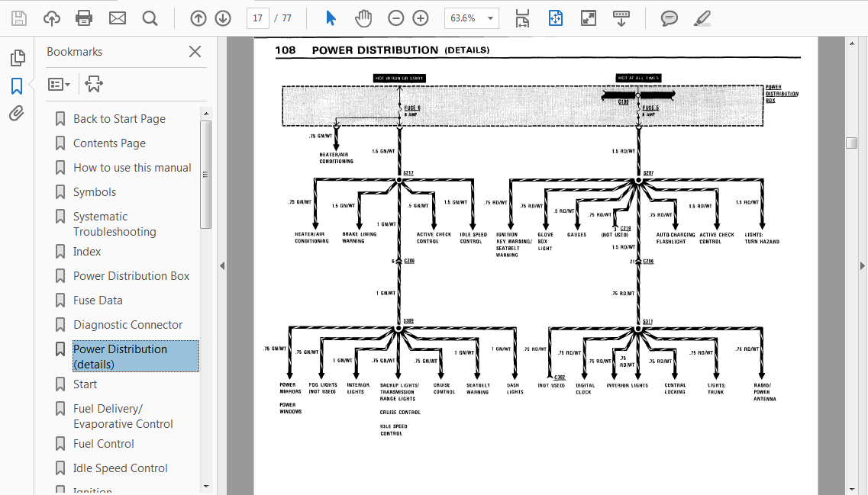Go to Fuel Control bookmark
The width and height of the screenshot is (868, 495).
(104, 444)
